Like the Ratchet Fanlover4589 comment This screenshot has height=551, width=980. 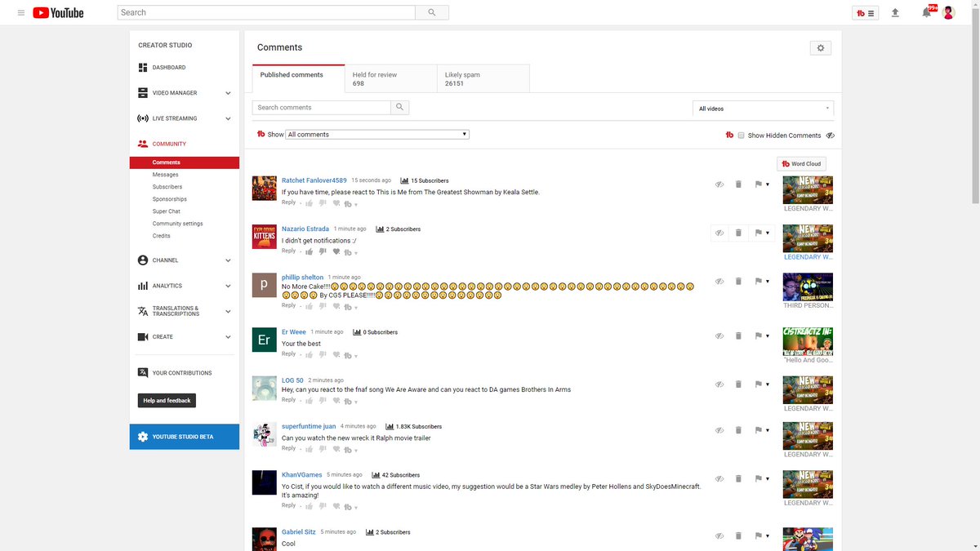(x=309, y=204)
